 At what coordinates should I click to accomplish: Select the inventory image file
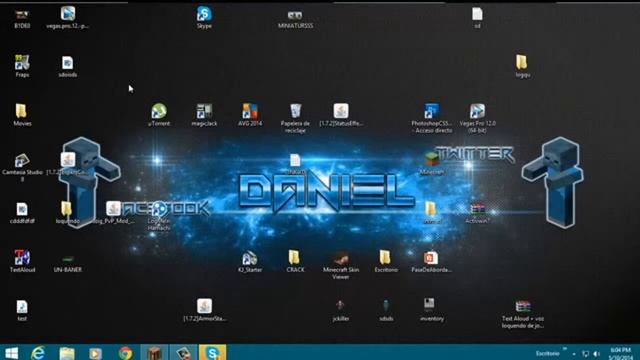point(429,304)
